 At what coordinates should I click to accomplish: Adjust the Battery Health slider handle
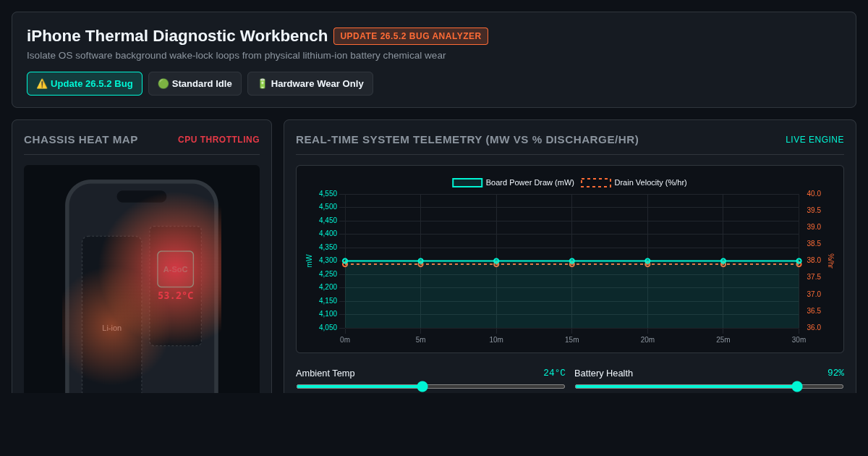coord(797,387)
